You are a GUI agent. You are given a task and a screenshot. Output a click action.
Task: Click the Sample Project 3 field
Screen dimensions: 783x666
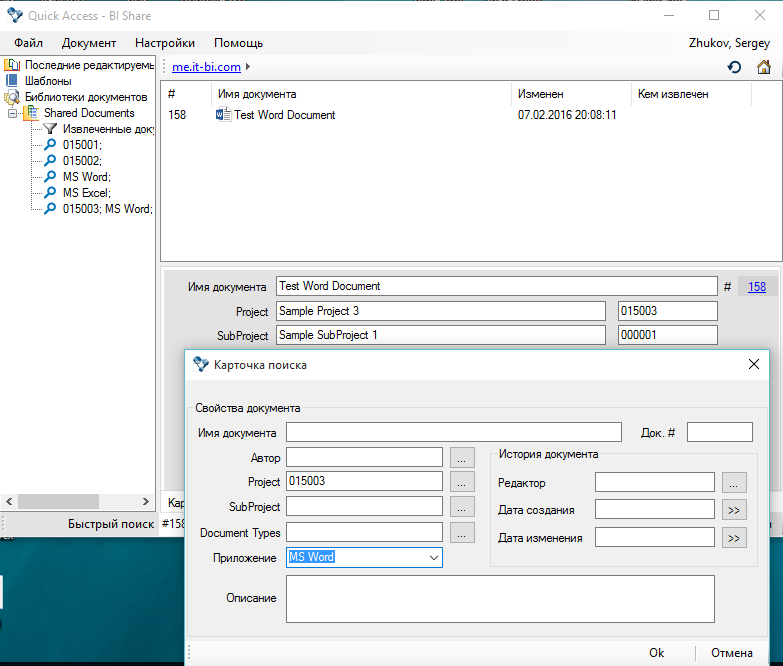point(441,311)
